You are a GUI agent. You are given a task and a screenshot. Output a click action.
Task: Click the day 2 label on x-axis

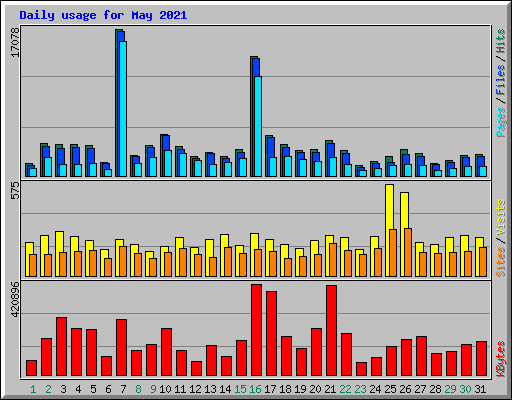(x=48, y=389)
